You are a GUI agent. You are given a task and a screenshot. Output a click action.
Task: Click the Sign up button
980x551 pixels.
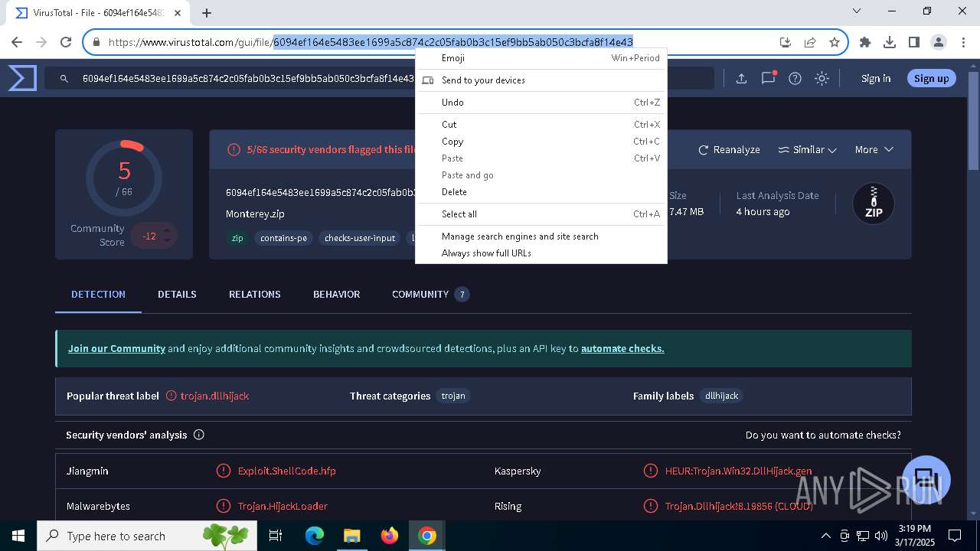pyautogui.click(x=931, y=78)
